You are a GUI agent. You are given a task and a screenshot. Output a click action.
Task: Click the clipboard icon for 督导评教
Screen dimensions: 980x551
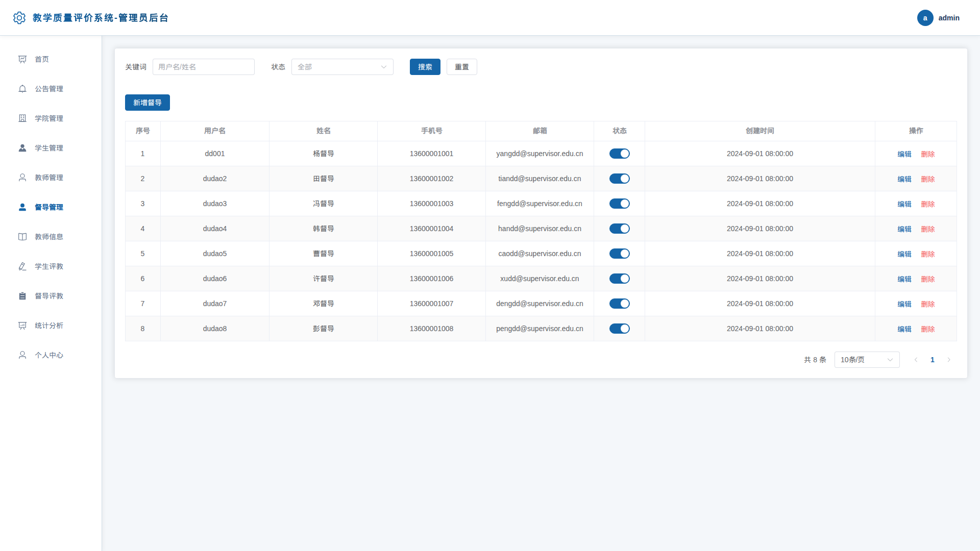coord(22,296)
